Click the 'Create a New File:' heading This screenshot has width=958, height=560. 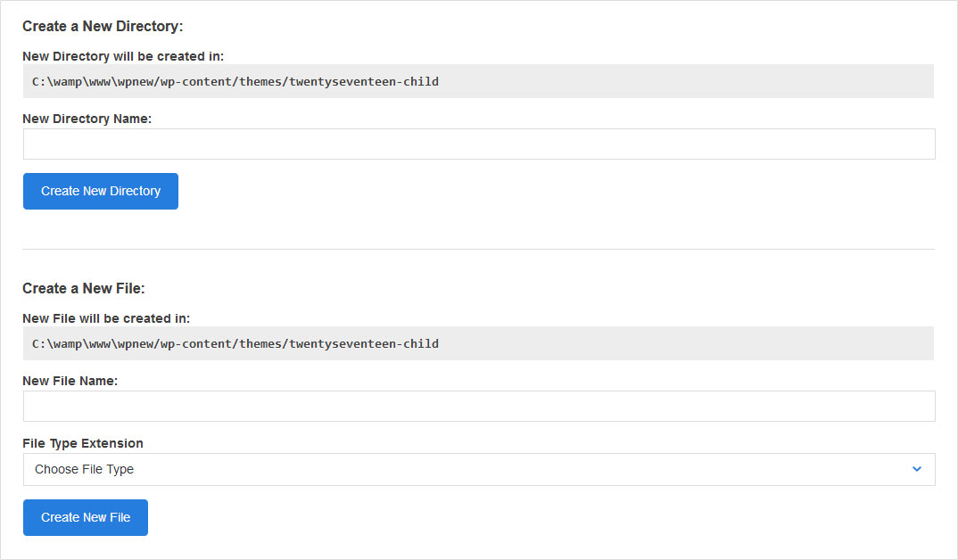84,288
